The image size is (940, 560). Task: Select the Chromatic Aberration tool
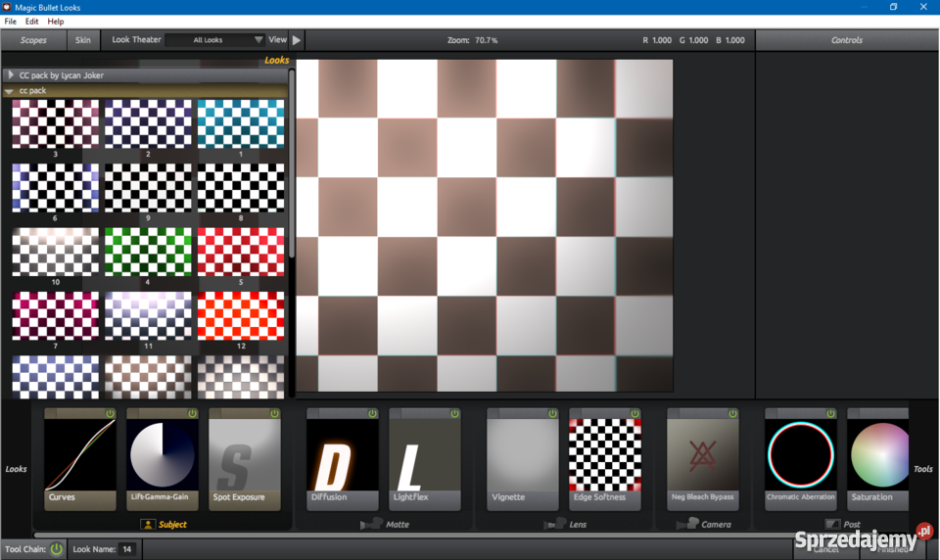pyautogui.click(x=801, y=456)
